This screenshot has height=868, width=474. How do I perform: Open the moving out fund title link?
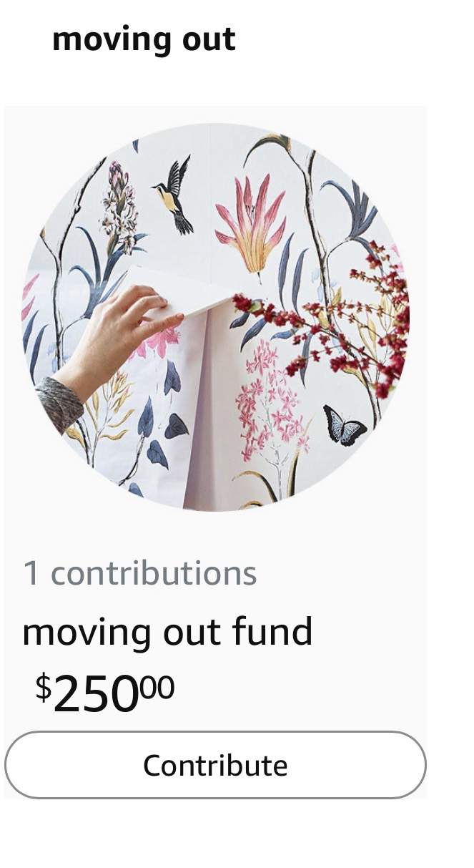pyautogui.click(x=167, y=632)
